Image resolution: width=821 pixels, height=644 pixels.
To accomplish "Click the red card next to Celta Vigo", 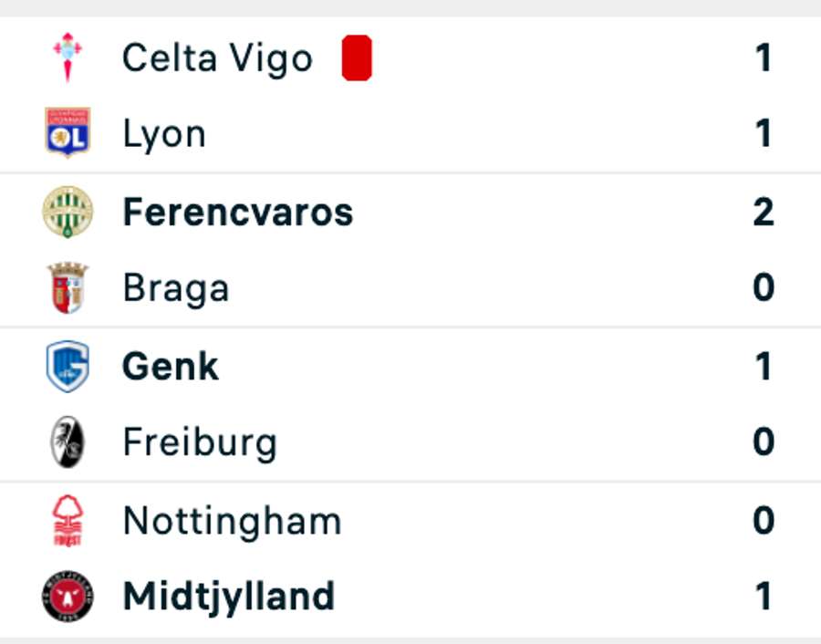I will 357,58.
